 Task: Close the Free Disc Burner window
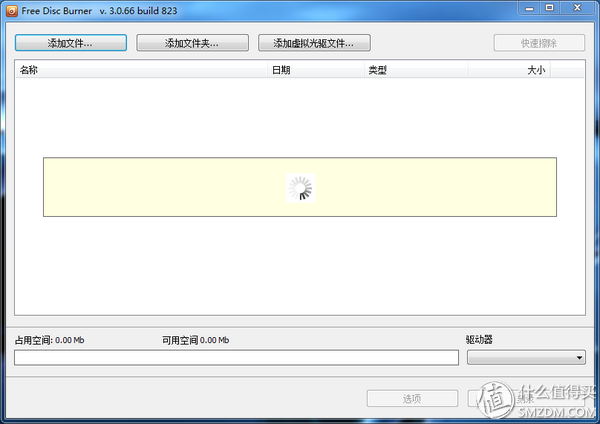pos(577,8)
